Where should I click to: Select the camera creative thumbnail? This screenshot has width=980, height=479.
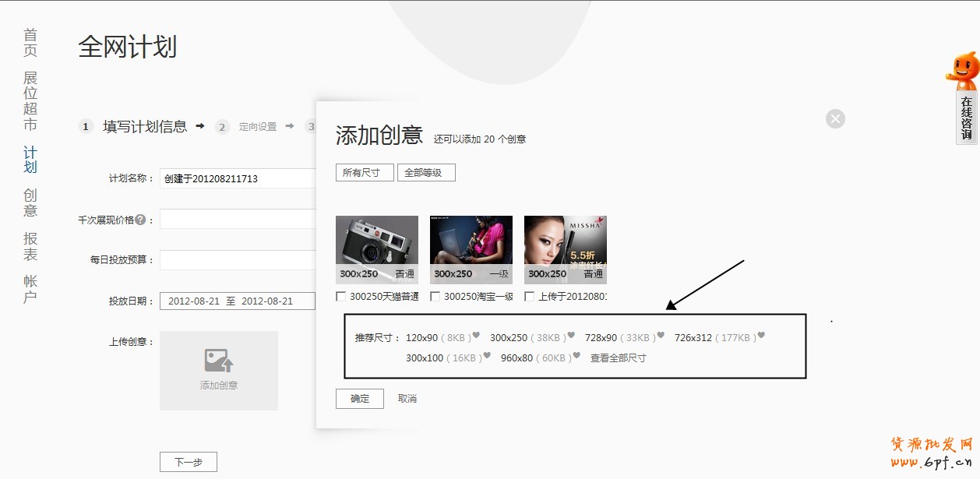pyautogui.click(x=377, y=249)
